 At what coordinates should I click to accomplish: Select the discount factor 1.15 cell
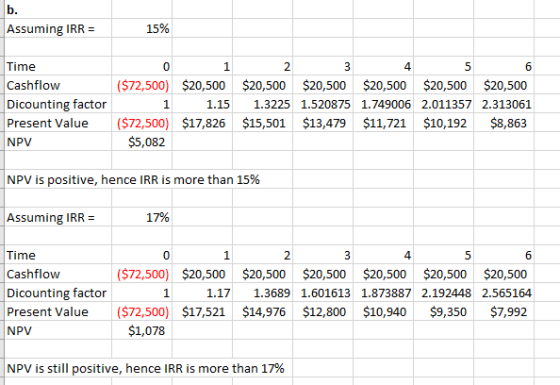[x=202, y=104]
